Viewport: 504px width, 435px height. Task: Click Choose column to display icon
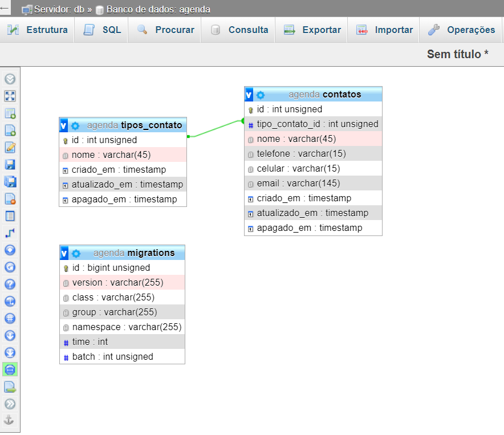tap(10, 250)
